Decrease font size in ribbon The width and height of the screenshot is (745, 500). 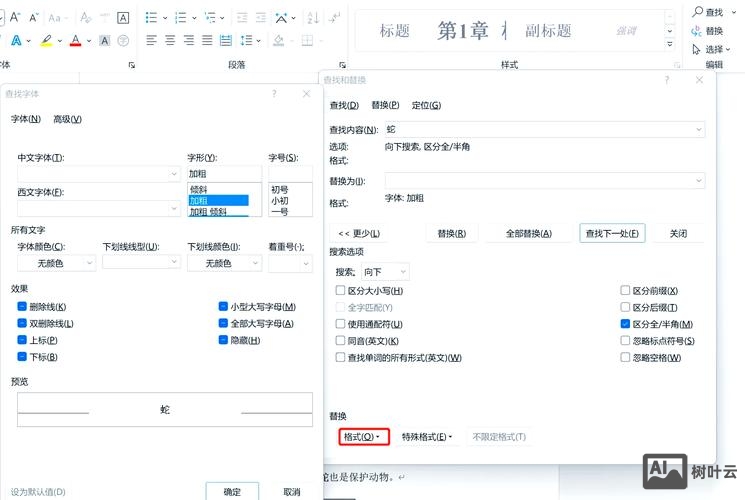33,18
